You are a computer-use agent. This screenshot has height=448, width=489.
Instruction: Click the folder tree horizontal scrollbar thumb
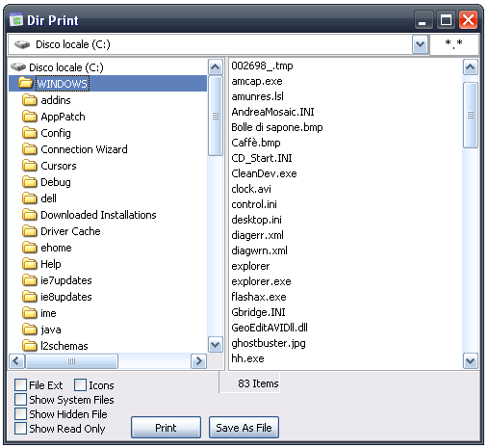[71, 361]
